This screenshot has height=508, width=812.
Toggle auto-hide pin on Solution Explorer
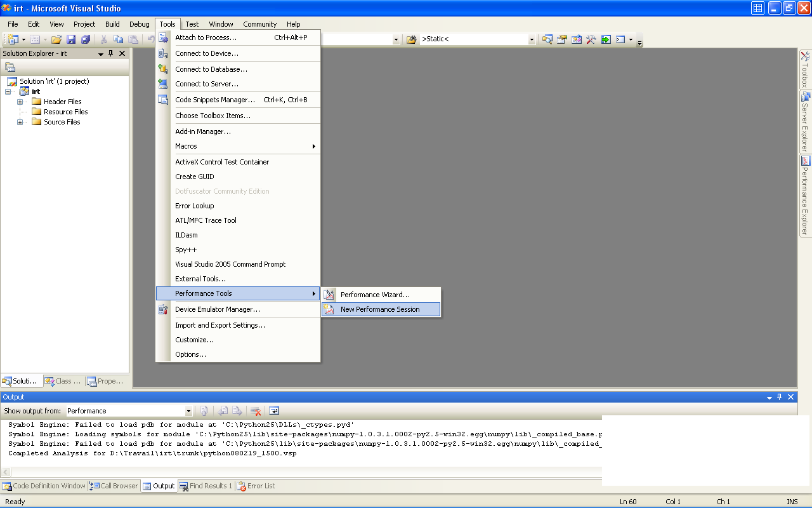(x=111, y=54)
